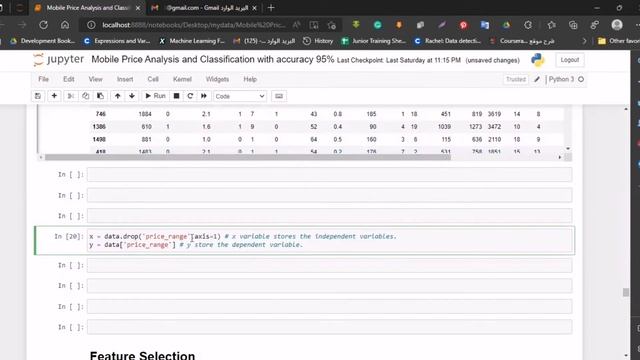This screenshot has width=640, height=360.
Task: Restart kernel and run all icon
Action: [204, 96]
